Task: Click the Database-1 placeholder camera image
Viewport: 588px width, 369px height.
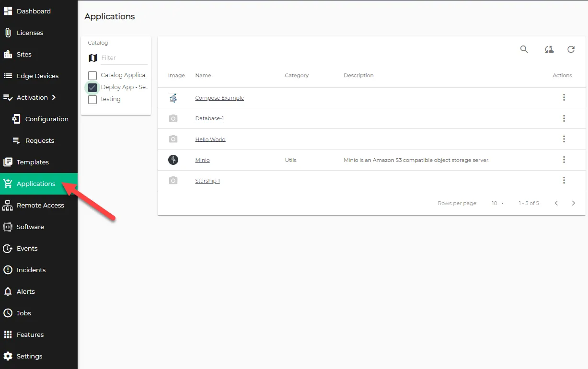Action: pos(173,118)
